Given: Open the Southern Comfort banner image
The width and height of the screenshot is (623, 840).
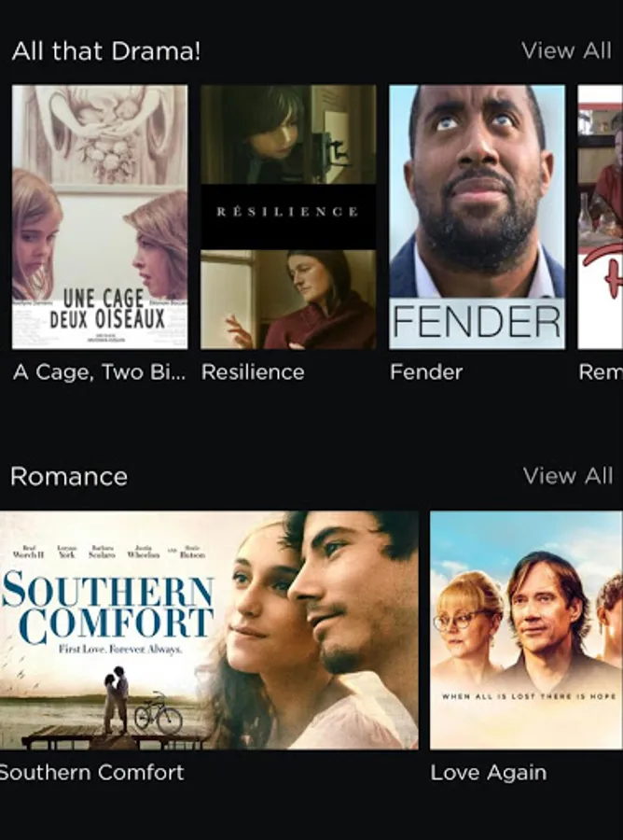Looking at the screenshot, I should pos(209,630).
